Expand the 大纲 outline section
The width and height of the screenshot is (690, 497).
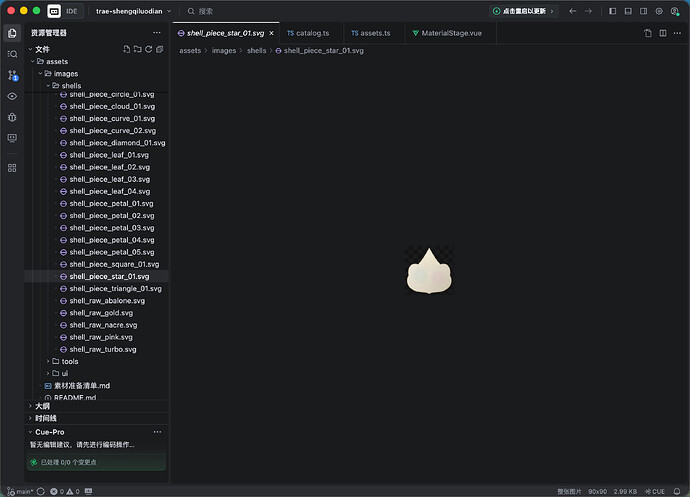pyautogui.click(x=30, y=406)
